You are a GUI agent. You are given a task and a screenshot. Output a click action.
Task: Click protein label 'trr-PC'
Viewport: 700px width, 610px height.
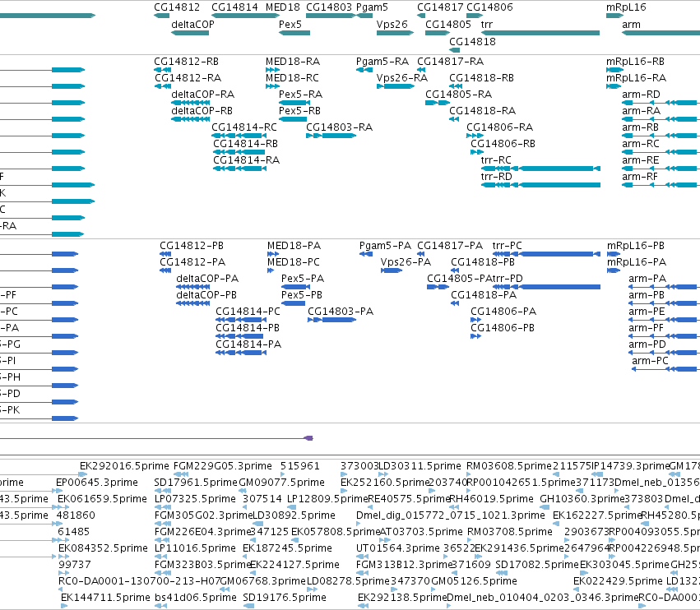click(508, 246)
